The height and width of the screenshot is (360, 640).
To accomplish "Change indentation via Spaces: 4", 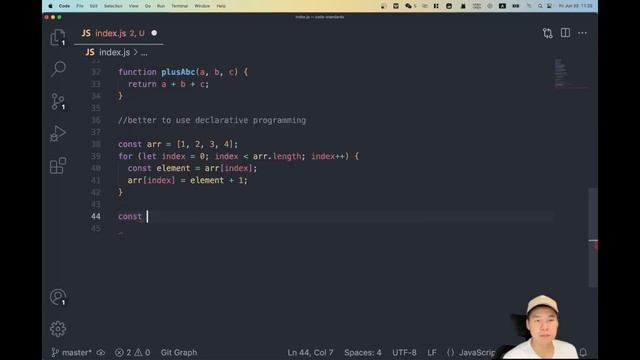I will (x=363, y=352).
